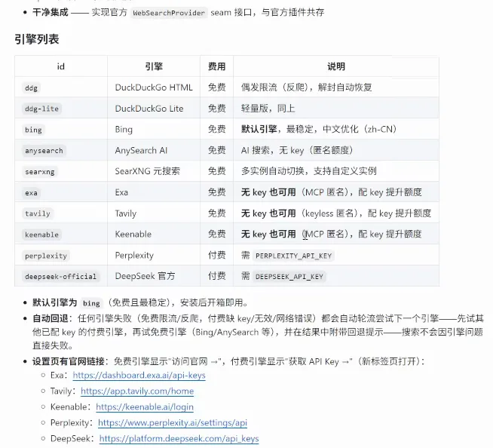Click 'bing' code in 默认引擎为 bullet
Viewport: 493px width, 448px height.
click(91, 303)
